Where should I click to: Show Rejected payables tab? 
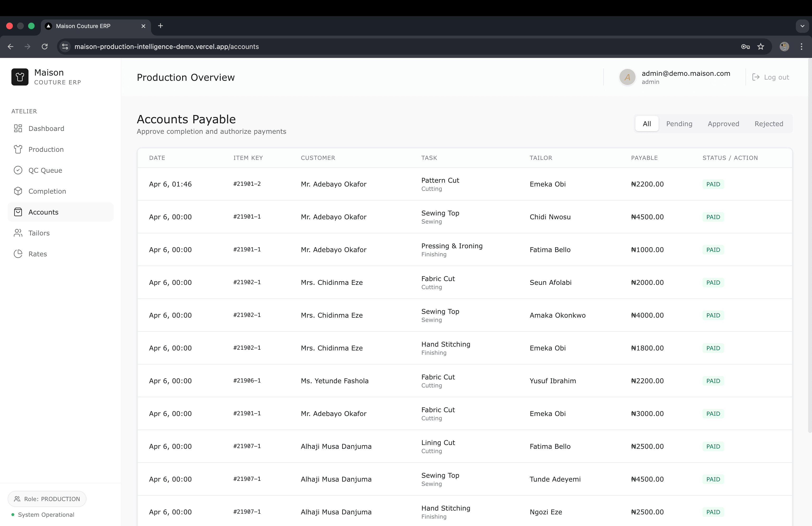(x=768, y=124)
